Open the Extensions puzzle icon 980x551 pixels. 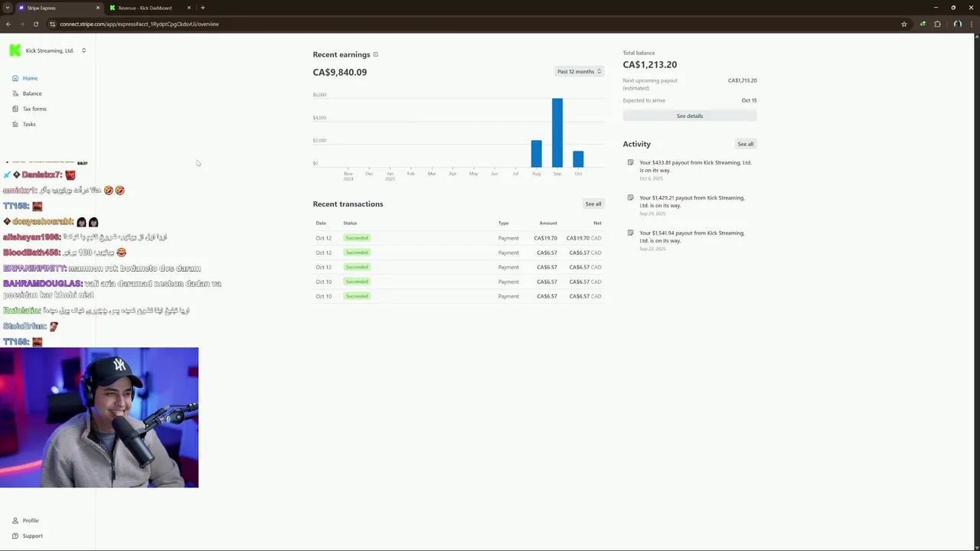(937, 24)
